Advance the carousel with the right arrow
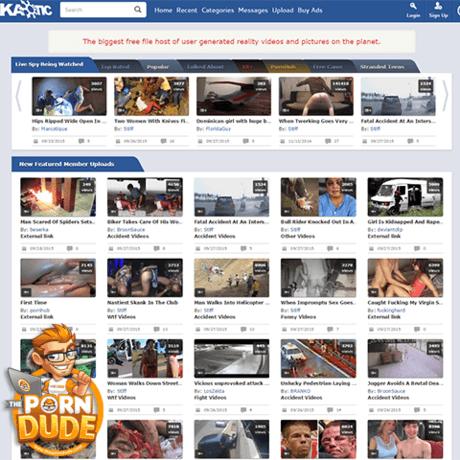 [445, 96]
